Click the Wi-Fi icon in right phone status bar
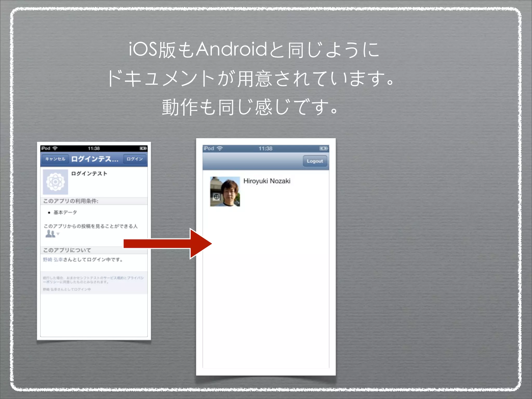The height and width of the screenshot is (399, 532). click(x=220, y=148)
